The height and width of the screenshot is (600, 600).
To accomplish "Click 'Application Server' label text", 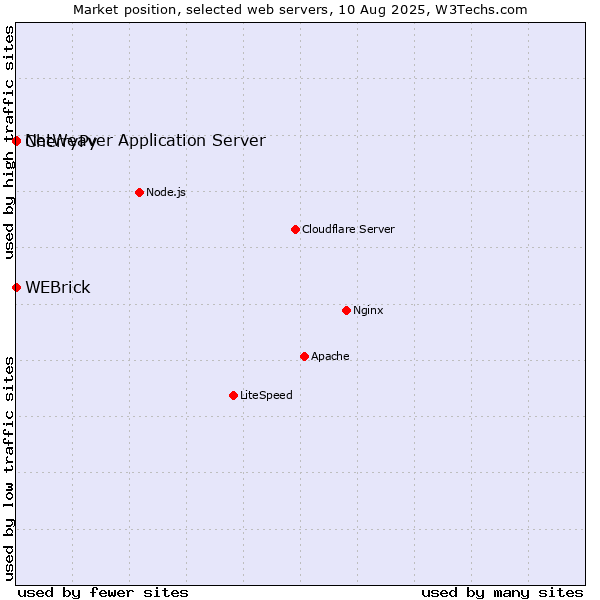I will tap(192, 140).
